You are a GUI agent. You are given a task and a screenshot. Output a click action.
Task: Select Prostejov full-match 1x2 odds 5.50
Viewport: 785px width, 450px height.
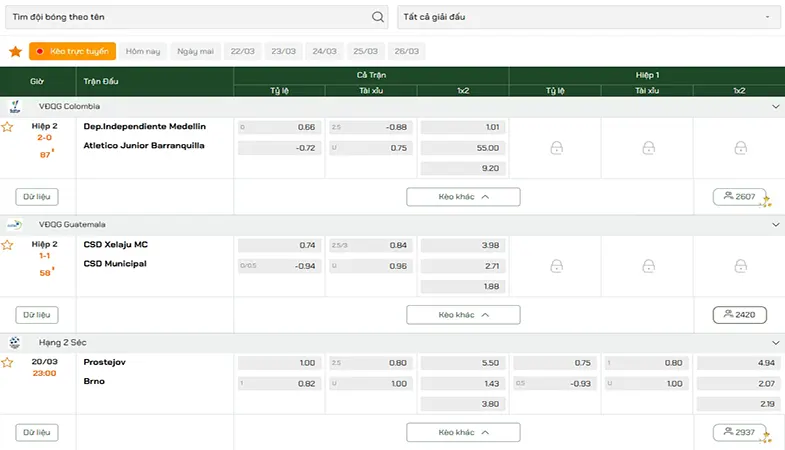(x=463, y=363)
